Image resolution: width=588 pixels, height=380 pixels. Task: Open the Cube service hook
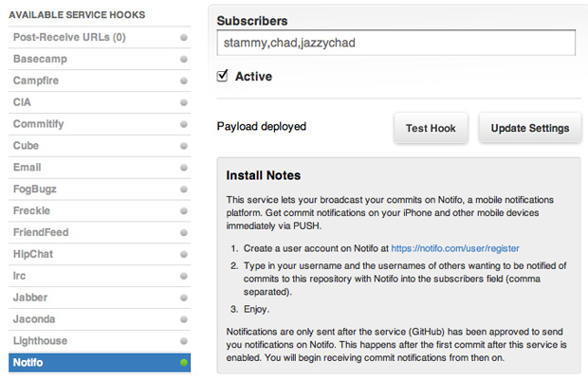[100, 146]
